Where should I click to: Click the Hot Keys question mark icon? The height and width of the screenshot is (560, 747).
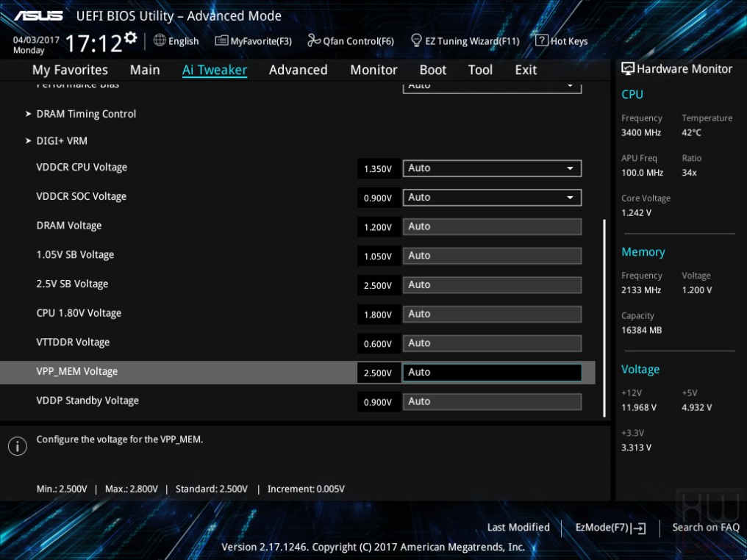(542, 40)
